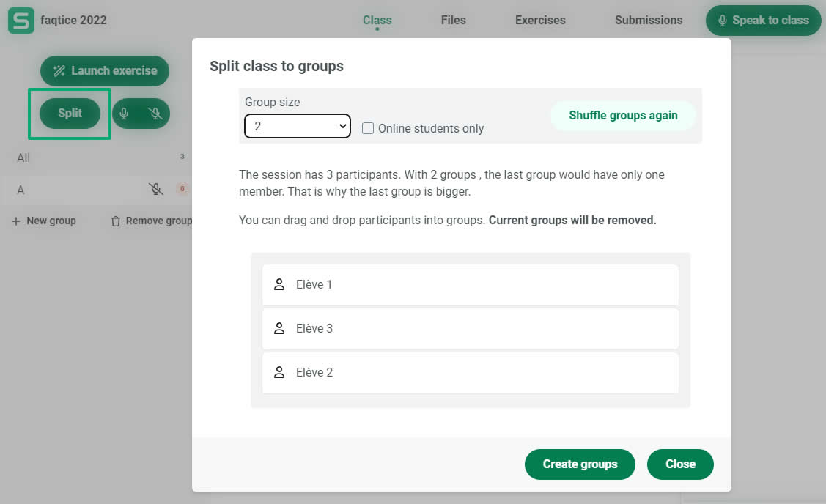Enable Online students only checkbox
Viewport: 826px width, 504px height.
(x=368, y=128)
